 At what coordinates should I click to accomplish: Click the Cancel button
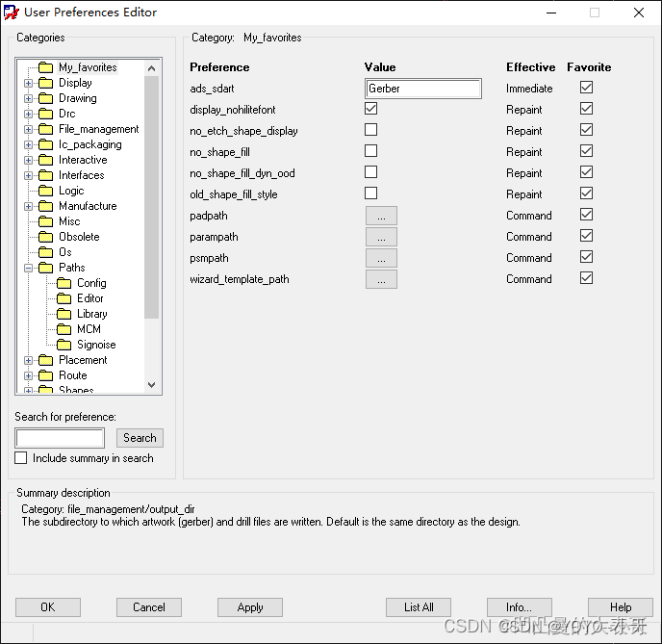tap(149, 607)
